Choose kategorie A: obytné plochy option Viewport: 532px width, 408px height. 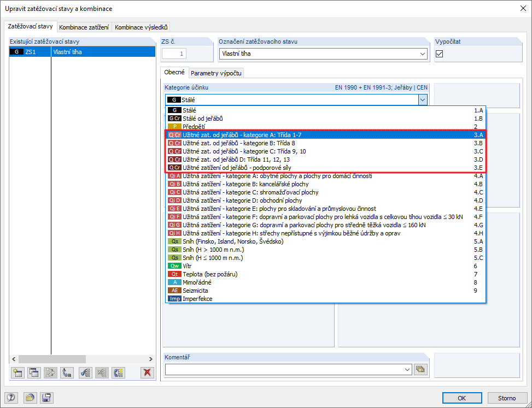(326, 176)
